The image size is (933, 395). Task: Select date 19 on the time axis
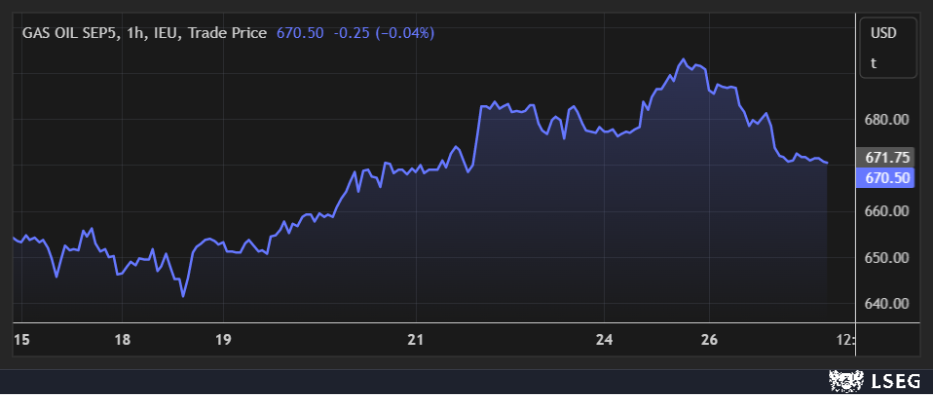pyautogui.click(x=223, y=340)
